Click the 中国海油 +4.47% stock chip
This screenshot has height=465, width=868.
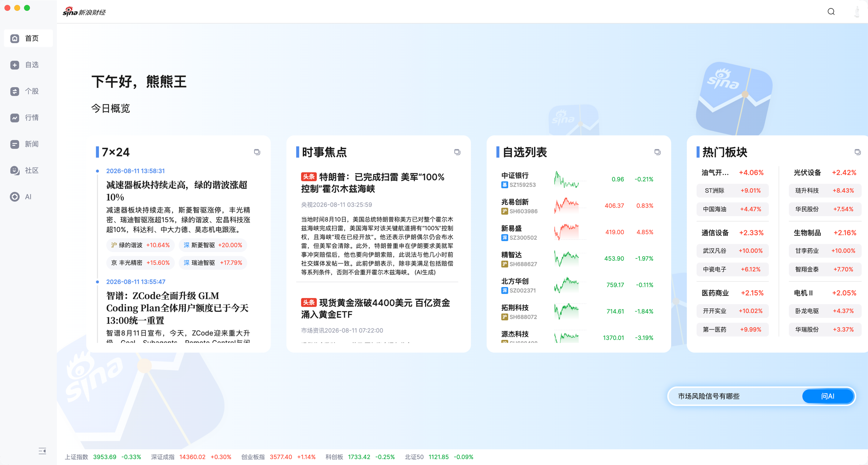click(732, 209)
